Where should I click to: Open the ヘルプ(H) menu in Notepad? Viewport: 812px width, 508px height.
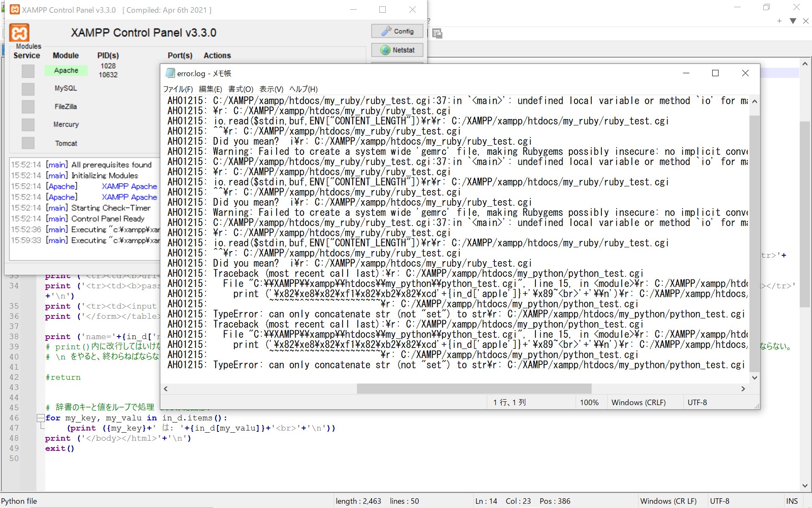point(303,89)
